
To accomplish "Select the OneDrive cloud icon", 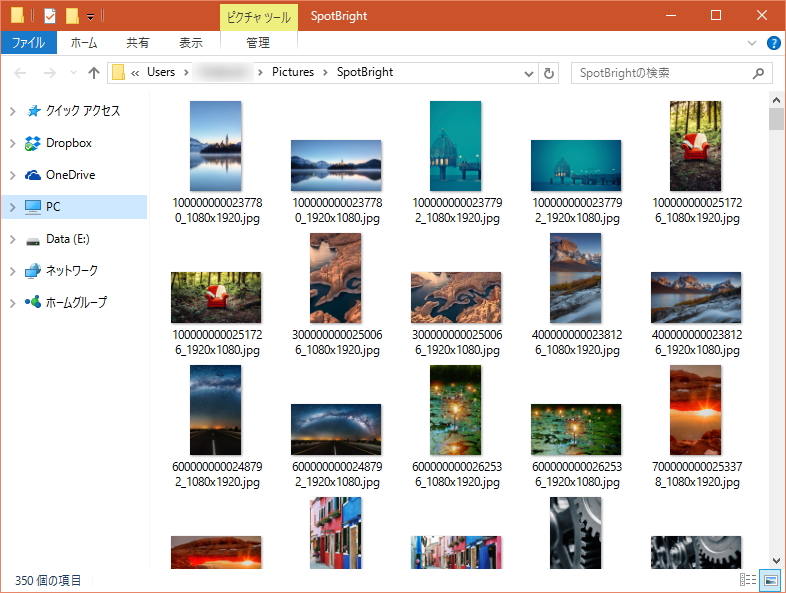I will click(33, 175).
